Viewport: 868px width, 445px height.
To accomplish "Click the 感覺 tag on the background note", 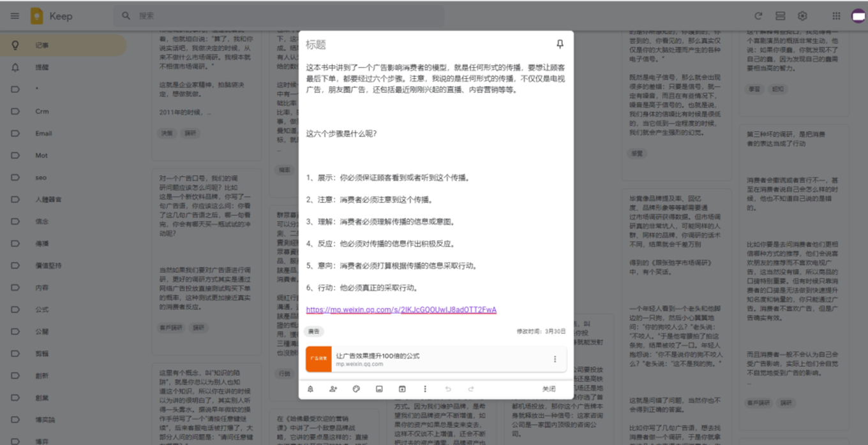I will point(637,153).
